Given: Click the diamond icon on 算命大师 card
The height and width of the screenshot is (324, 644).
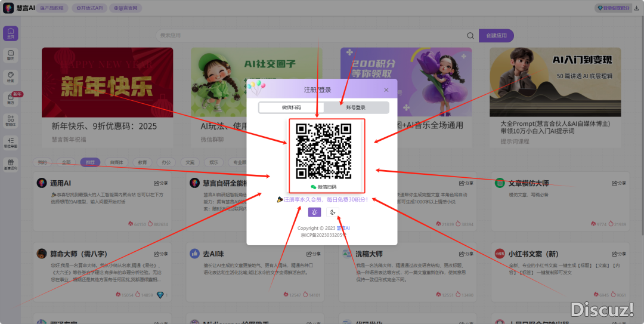Looking at the screenshot, I should (160, 295).
